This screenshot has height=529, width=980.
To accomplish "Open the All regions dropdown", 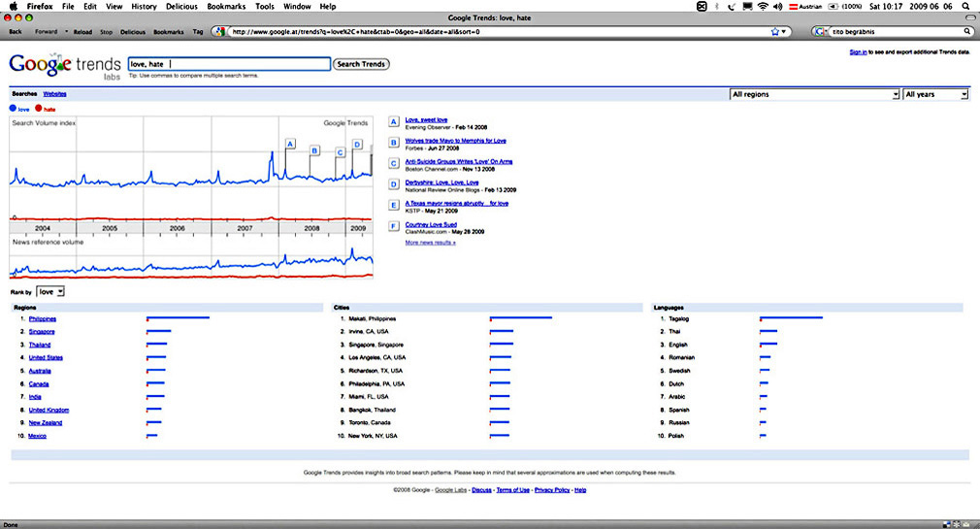I will coord(814,94).
